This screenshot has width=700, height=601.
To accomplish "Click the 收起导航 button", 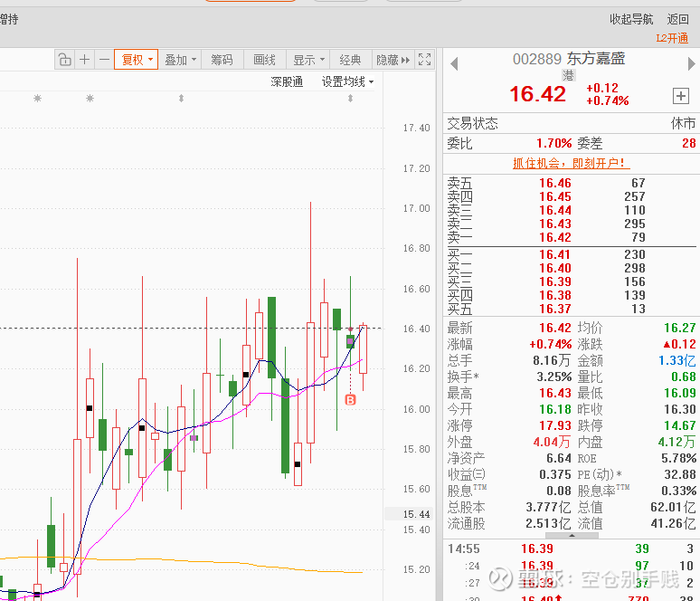I will pyautogui.click(x=631, y=19).
